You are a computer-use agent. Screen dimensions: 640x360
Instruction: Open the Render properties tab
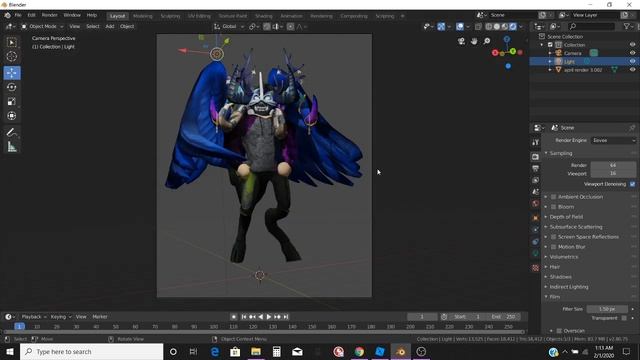click(x=536, y=157)
